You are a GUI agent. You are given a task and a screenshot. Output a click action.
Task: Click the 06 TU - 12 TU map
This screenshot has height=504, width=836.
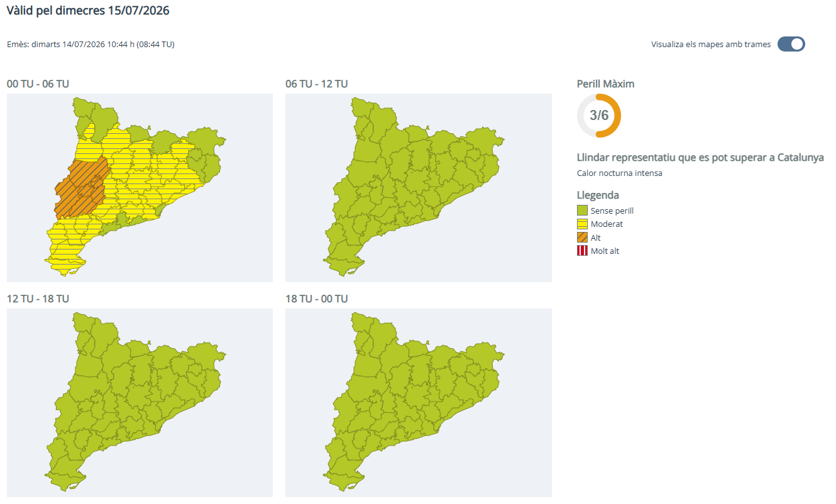coord(419,187)
